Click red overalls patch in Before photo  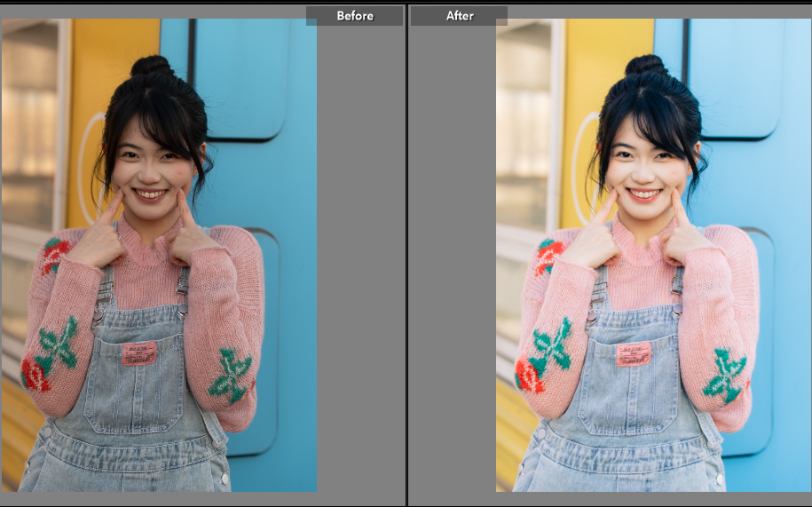[x=139, y=353]
